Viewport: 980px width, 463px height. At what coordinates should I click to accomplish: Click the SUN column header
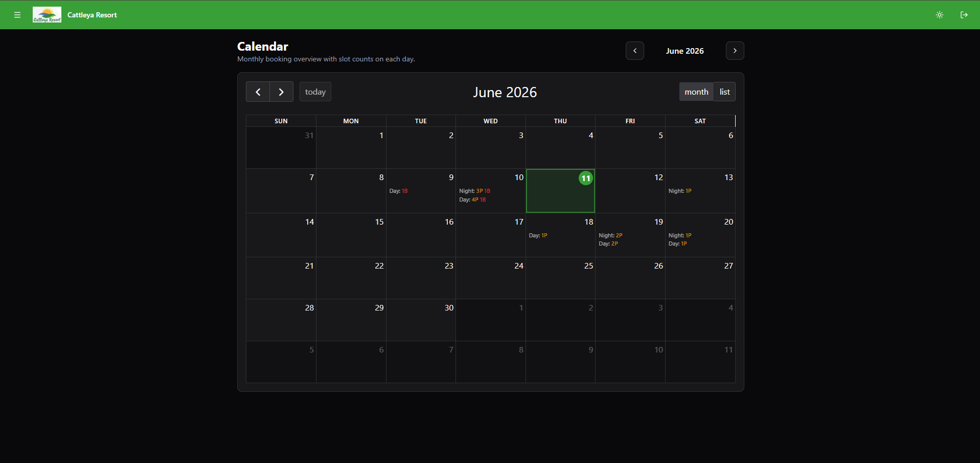281,121
